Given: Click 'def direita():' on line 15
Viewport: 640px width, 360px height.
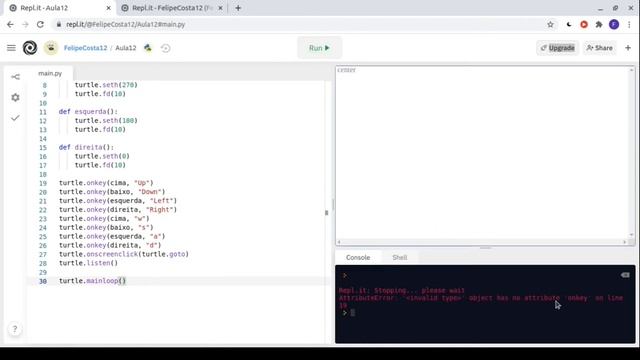Looking at the screenshot, I should pyautogui.click(x=86, y=147).
